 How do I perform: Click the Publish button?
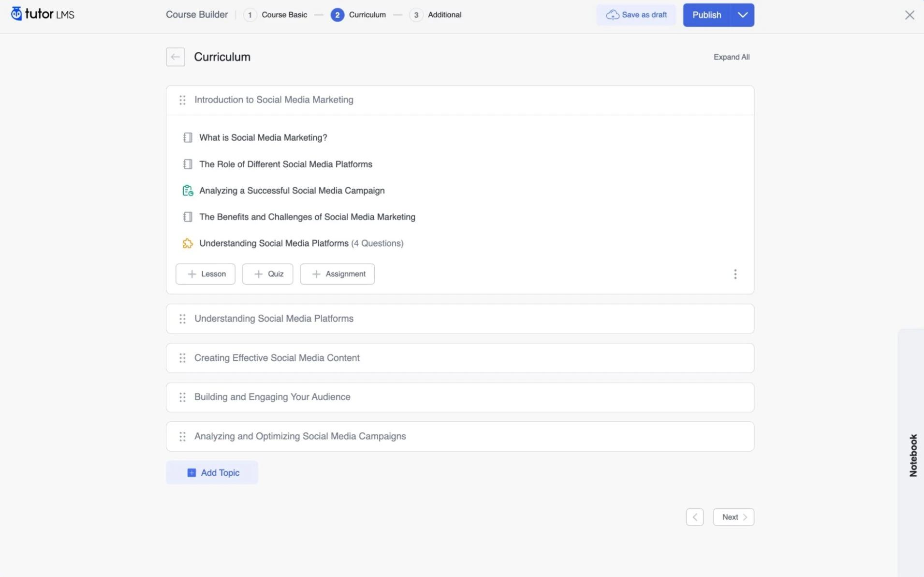click(x=706, y=15)
